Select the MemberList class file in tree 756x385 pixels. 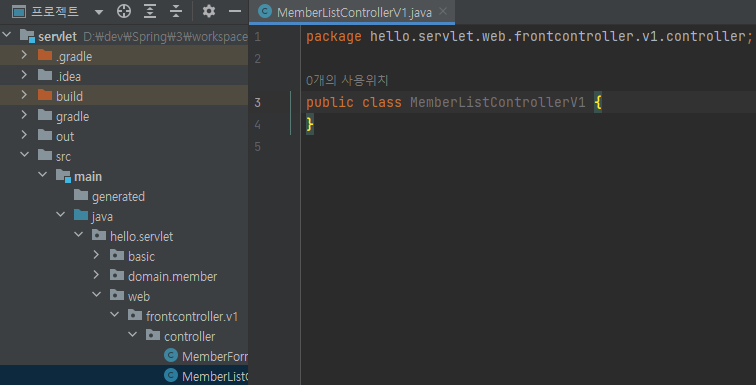point(124,376)
